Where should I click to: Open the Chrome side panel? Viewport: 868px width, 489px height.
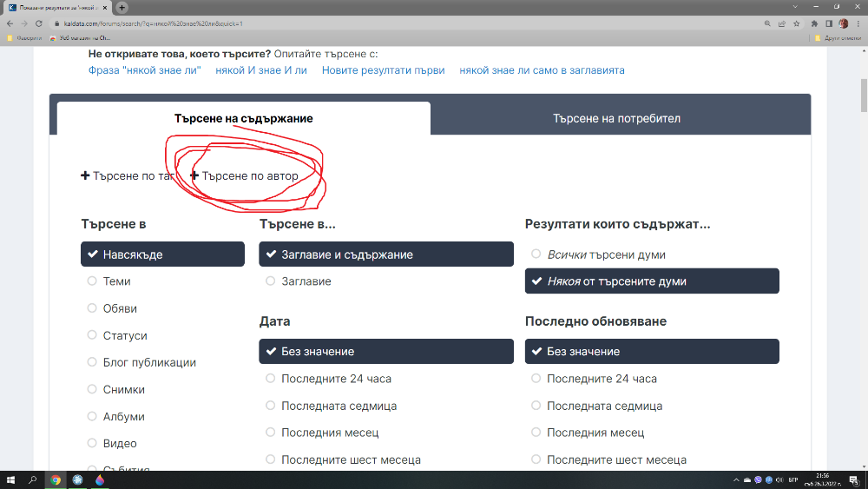[x=829, y=23]
